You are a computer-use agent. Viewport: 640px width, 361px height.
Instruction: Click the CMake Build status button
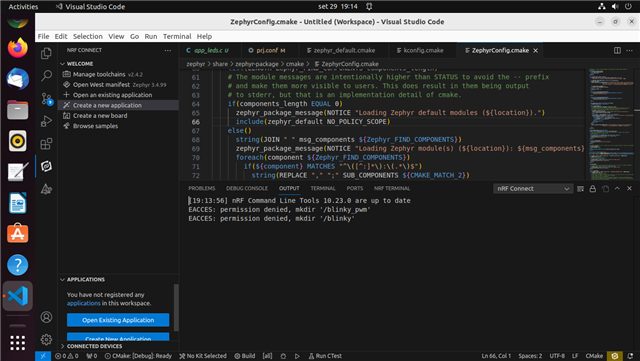tap(245, 356)
